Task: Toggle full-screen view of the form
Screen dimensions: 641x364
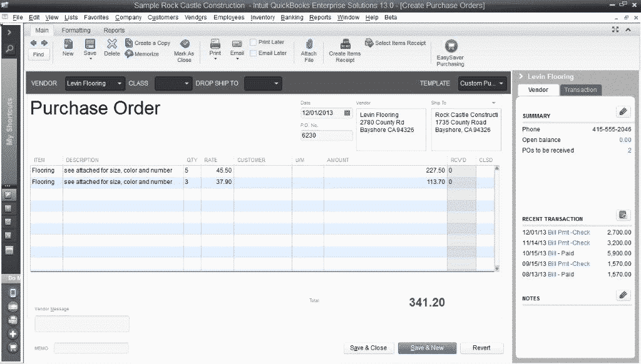Action: click(615, 29)
